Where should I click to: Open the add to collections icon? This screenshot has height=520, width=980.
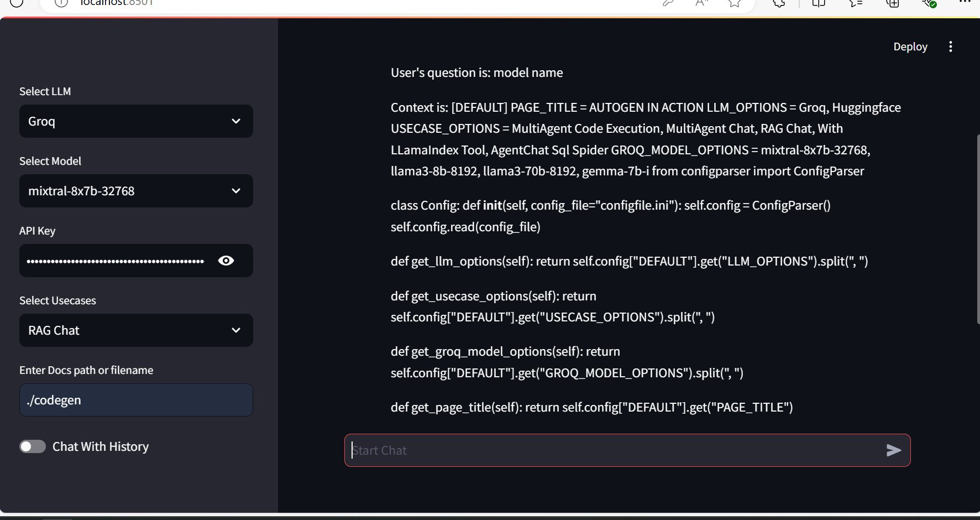pos(892,3)
